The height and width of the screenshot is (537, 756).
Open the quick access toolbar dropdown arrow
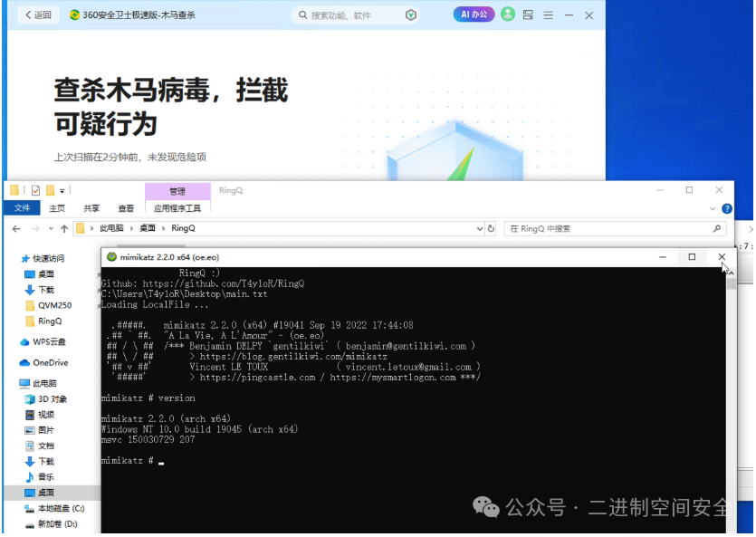[62, 191]
